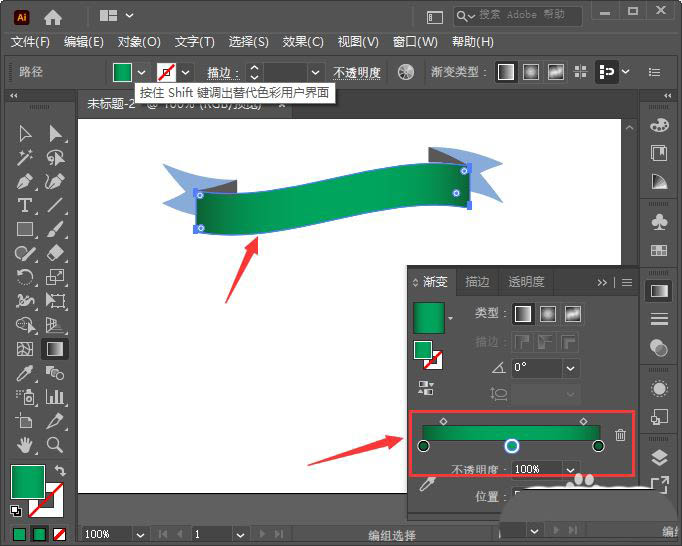Click the 描边 label in control bar
This screenshot has height=546, width=682.
221,73
